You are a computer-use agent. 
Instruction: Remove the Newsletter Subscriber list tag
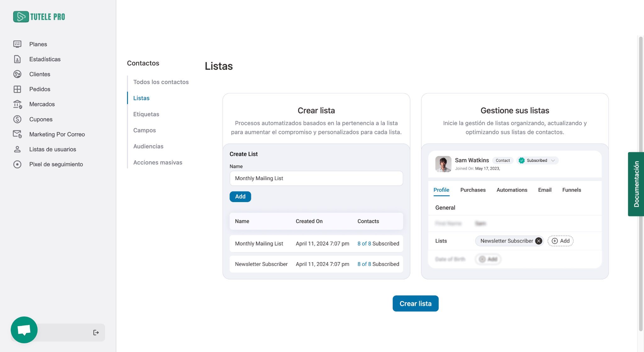click(539, 241)
